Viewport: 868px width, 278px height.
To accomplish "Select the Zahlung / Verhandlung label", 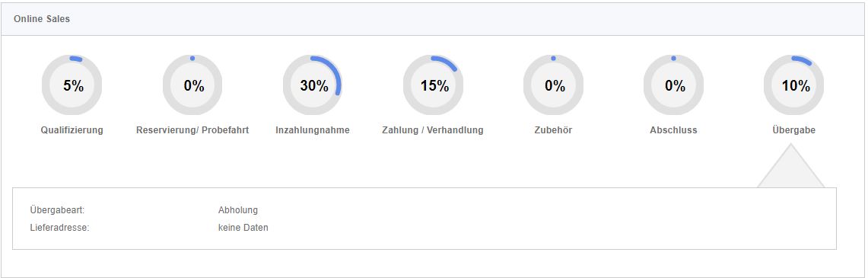I will tap(433, 130).
